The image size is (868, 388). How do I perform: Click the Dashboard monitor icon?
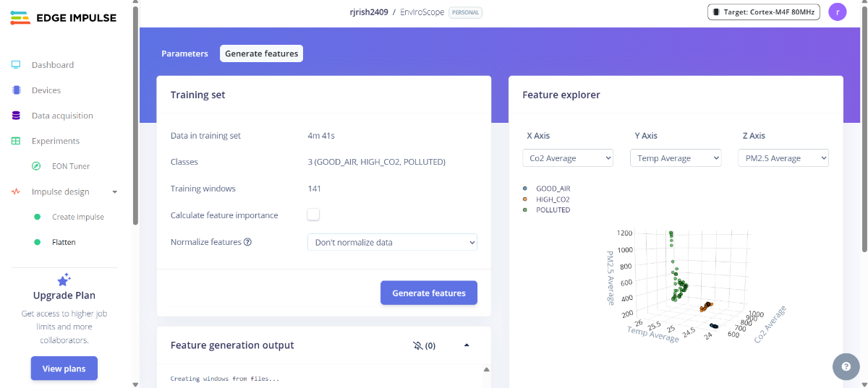click(16, 65)
